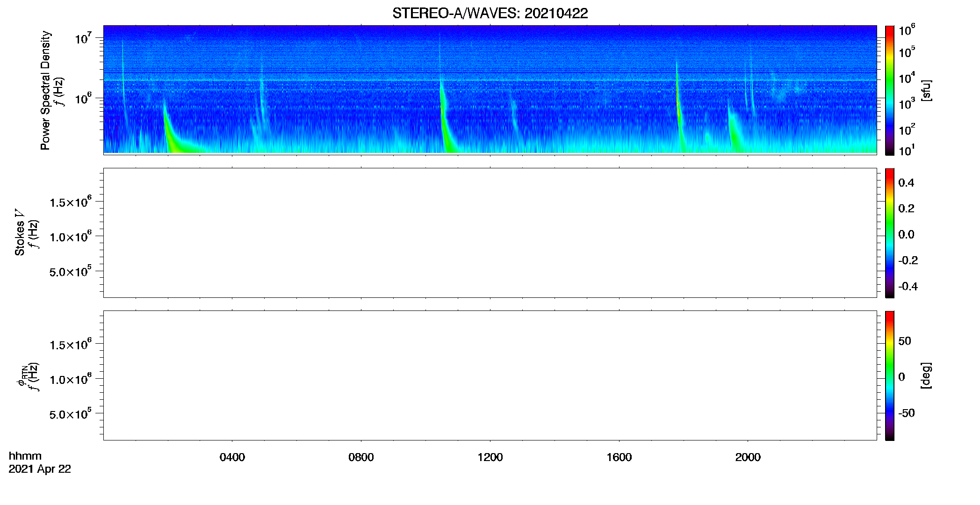Viewport: 980px width, 505px height.
Task: Click the degrees color bar of bottom panel
Action: coord(889,375)
